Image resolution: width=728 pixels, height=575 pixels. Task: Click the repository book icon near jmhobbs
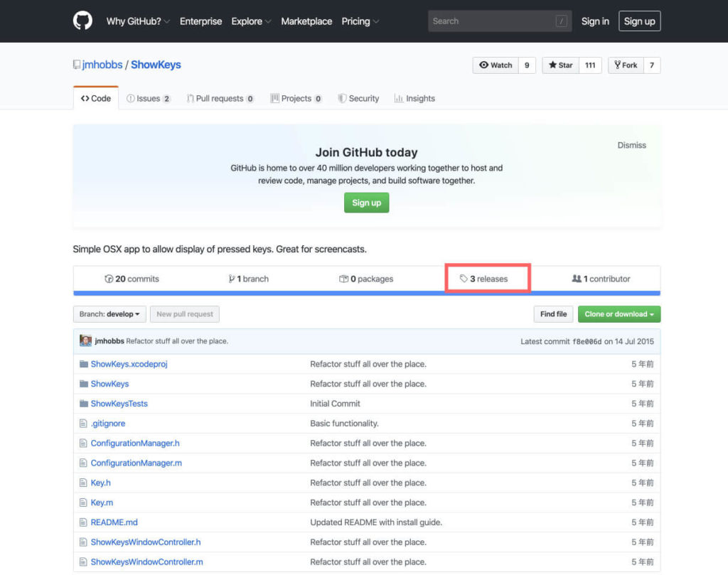pos(77,65)
